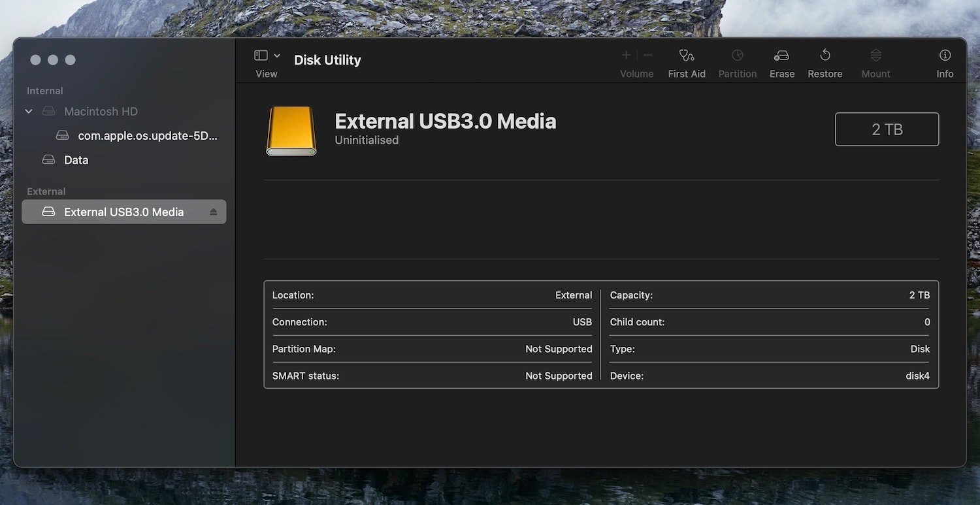Viewport: 980px width, 505px height.
Task: Select Macintosh HD in sidebar
Action: (x=101, y=112)
